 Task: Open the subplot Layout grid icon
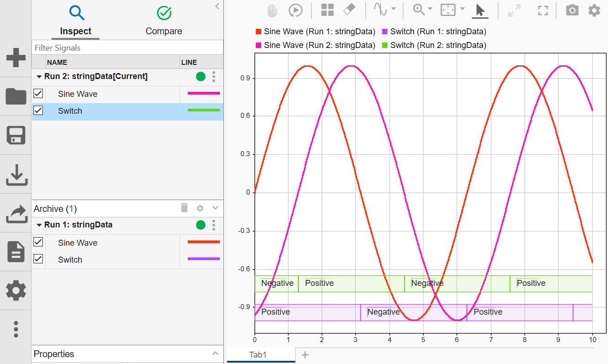[x=327, y=11]
